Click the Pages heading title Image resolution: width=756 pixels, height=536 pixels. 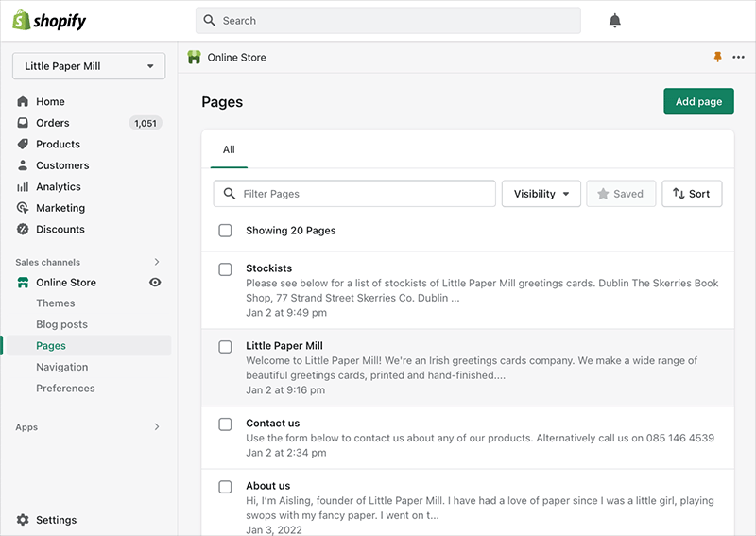[222, 102]
